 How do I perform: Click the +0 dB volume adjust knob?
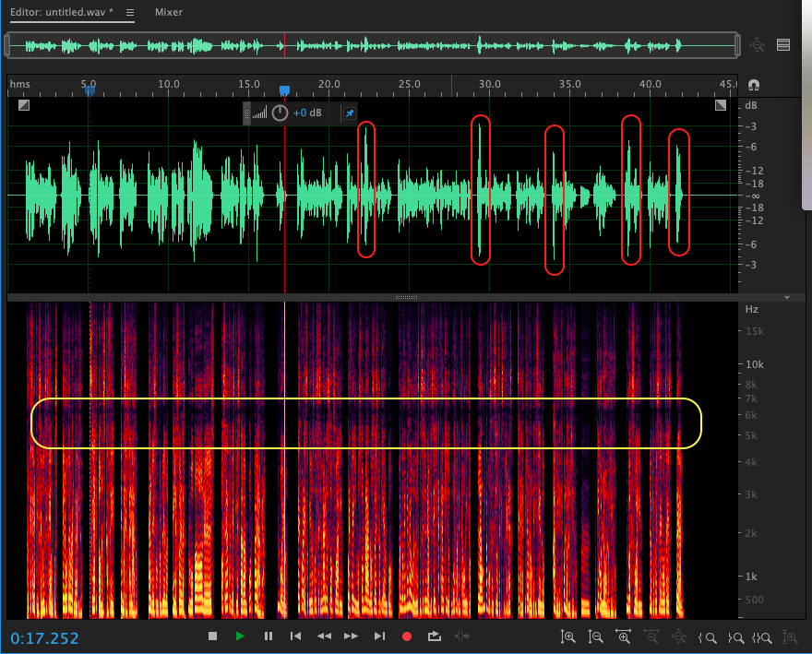click(x=280, y=113)
